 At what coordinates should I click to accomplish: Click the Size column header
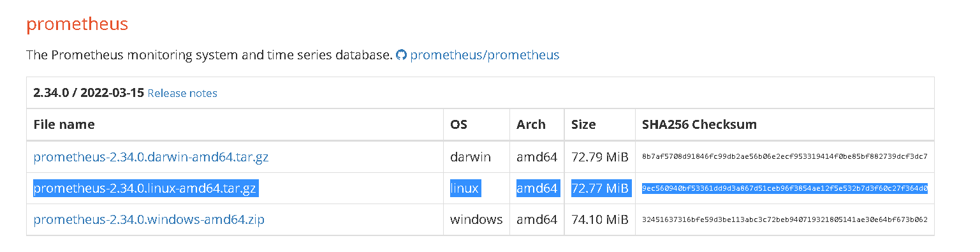coord(583,124)
